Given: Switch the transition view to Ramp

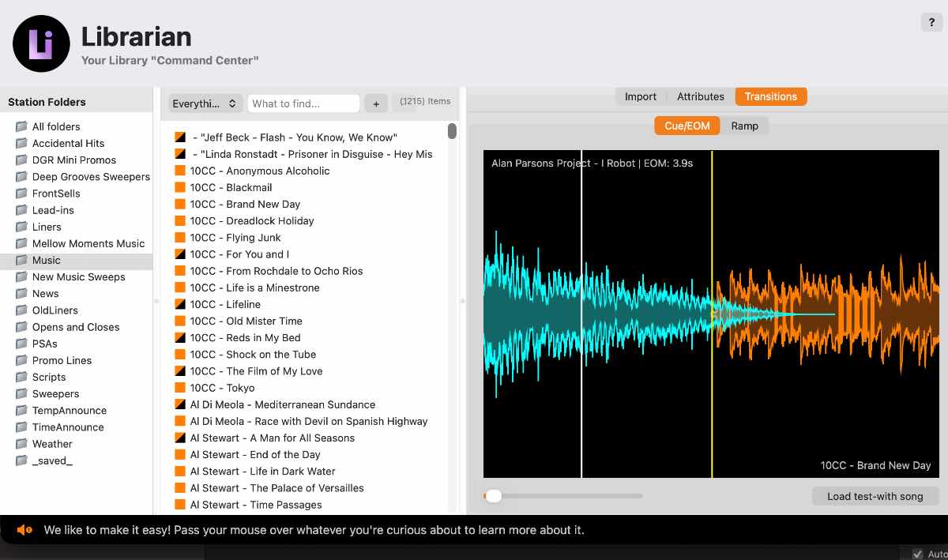Looking at the screenshot, I should (745, 125).
